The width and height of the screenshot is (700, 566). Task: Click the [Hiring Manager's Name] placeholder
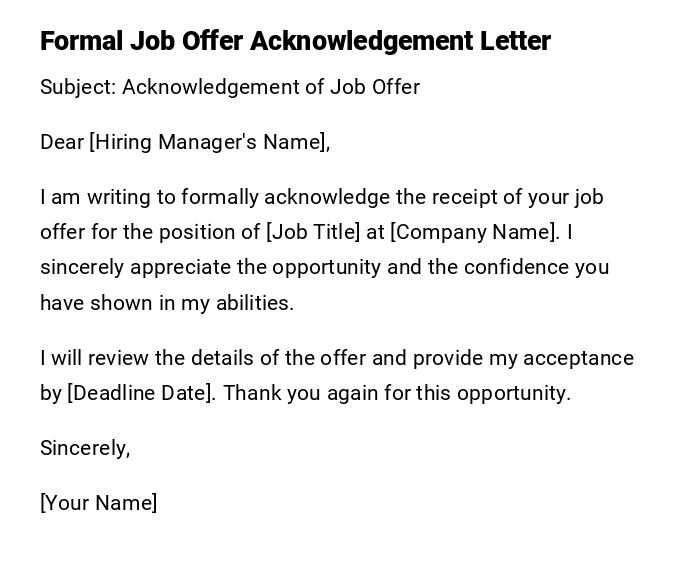click(x=208, y=142)
